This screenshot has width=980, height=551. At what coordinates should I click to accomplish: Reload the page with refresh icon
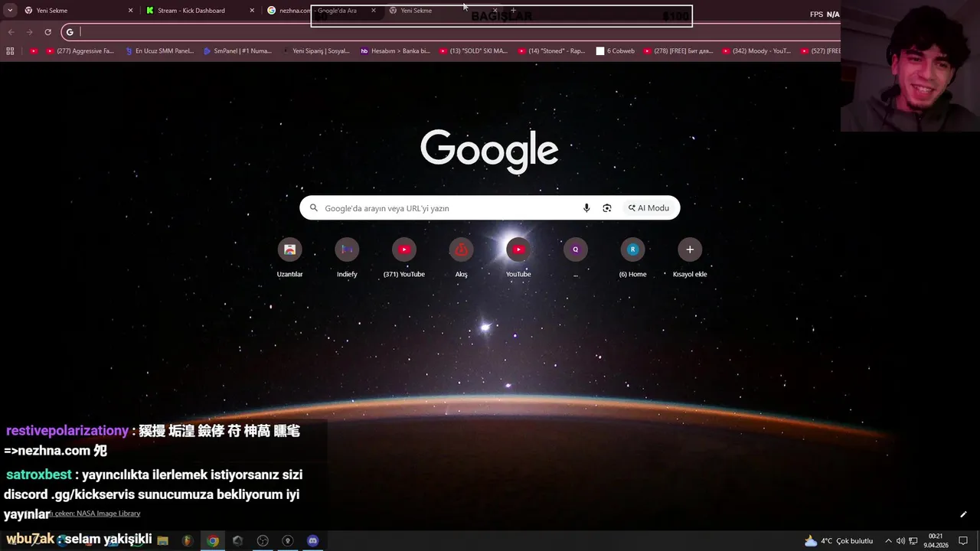click(x=47, y=32)
